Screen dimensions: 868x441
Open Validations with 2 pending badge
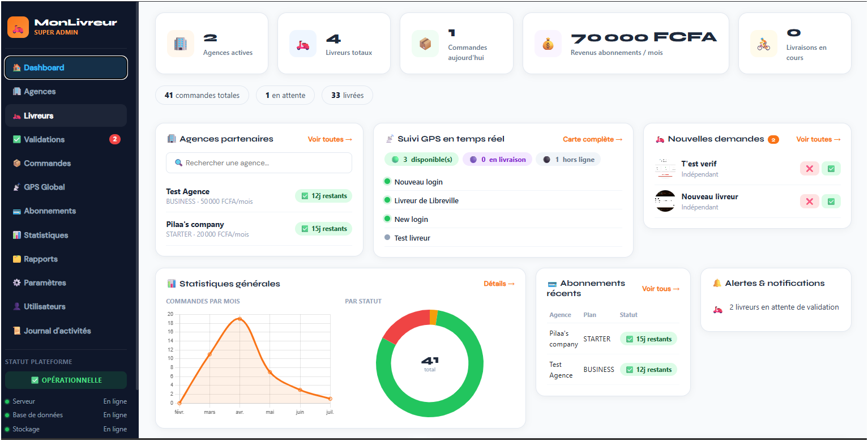pyautogui.click(x=66, y=139)
